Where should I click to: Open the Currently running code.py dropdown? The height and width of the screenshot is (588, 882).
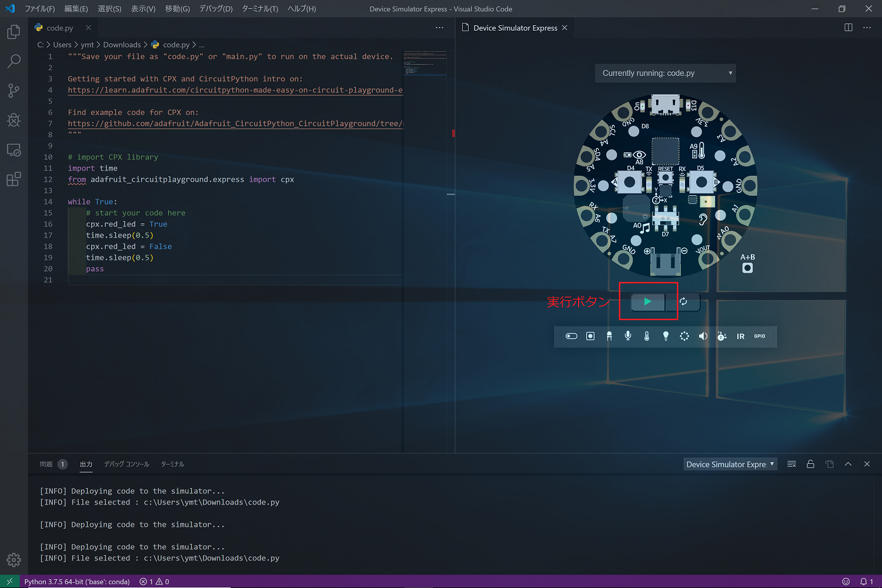pos(666,73)
